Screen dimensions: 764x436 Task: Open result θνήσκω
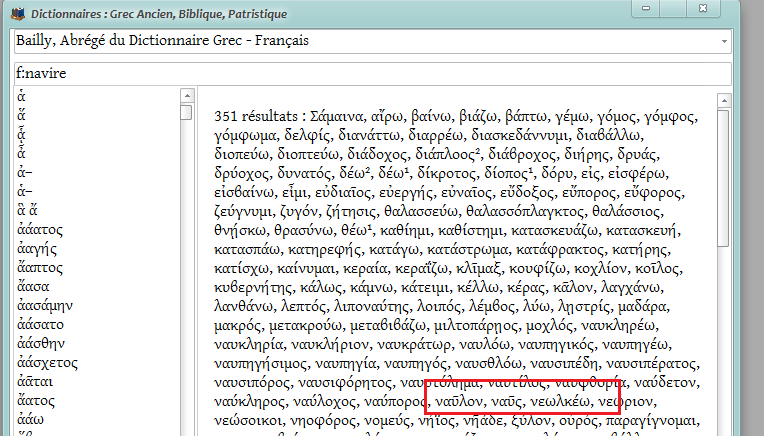(240, 231)
